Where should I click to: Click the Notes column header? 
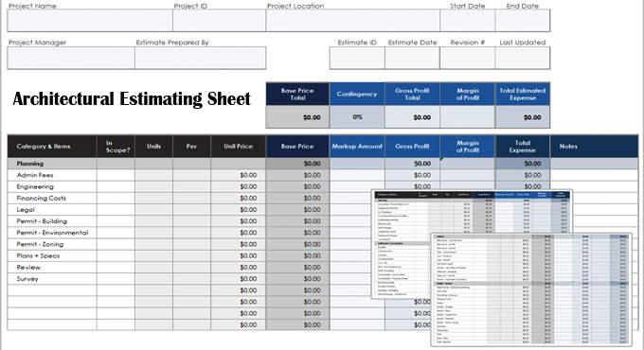pyautogui.click(x=595, y=147)
